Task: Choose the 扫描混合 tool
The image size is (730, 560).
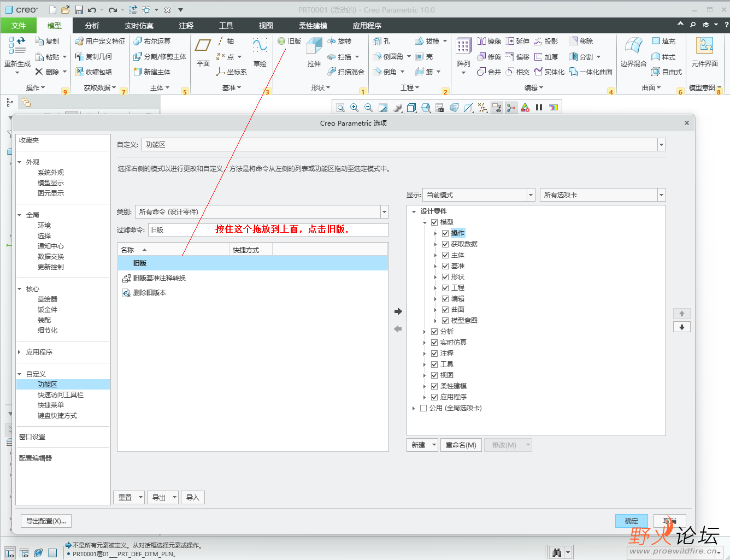Action: click(346, 72)
